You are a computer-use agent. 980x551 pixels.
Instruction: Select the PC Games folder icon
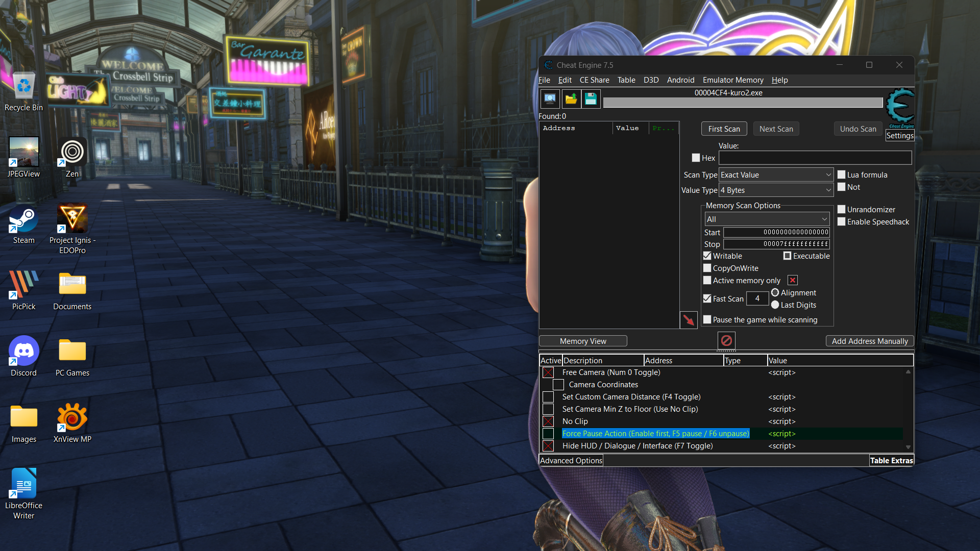72,357
